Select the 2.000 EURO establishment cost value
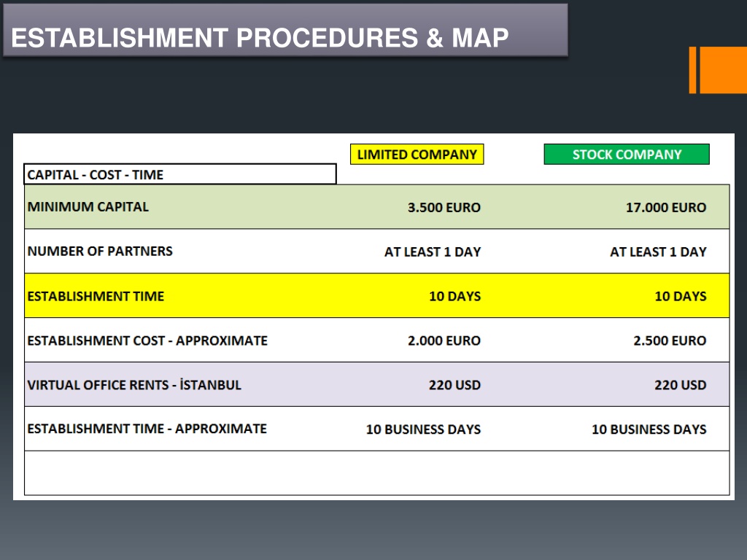 444,341
